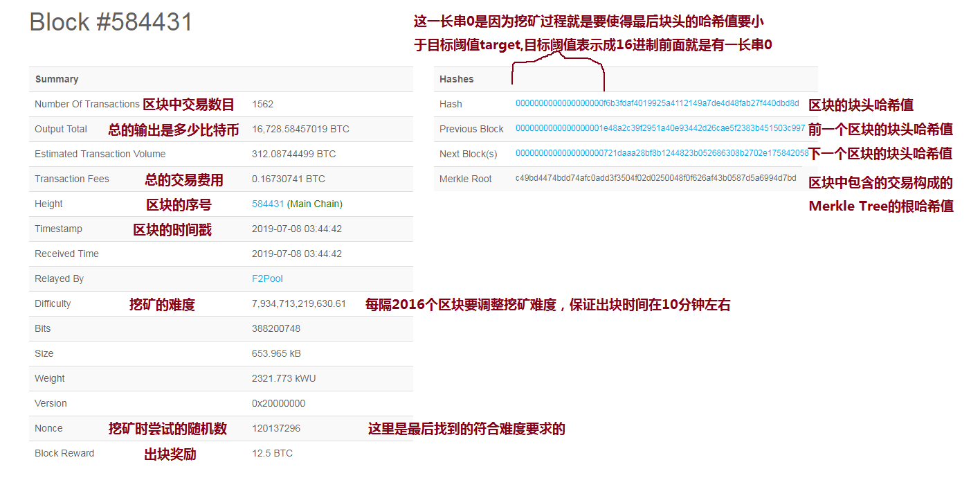This screenshot has height=478, width=980.
Task: Click the Height row label
Action: click(48, 204)
